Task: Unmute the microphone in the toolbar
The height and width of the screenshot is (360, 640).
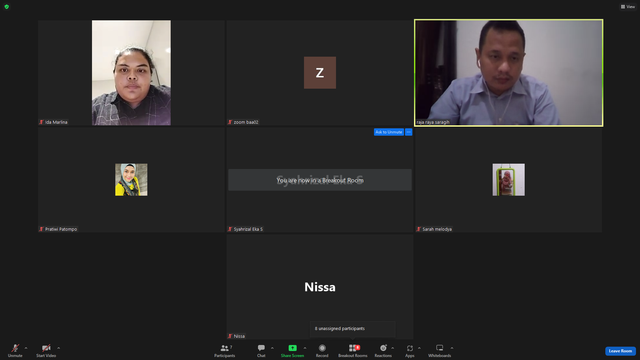Action: click(15, 350)
